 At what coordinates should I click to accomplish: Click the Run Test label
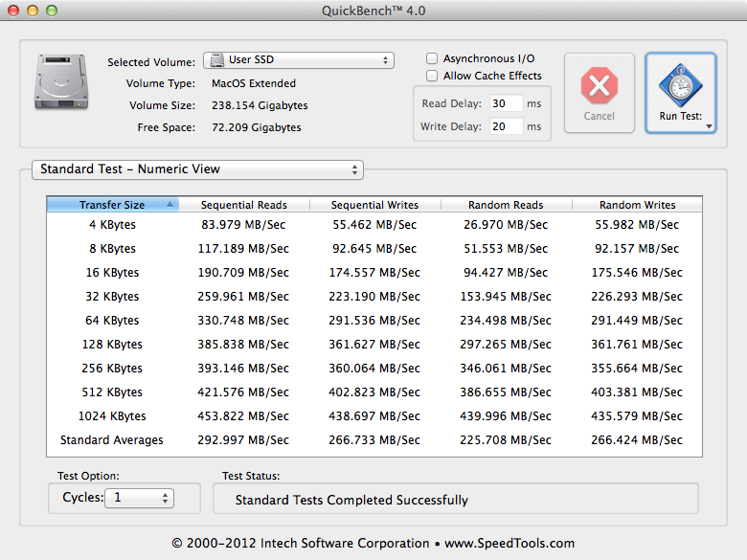[x=680, y=116]
